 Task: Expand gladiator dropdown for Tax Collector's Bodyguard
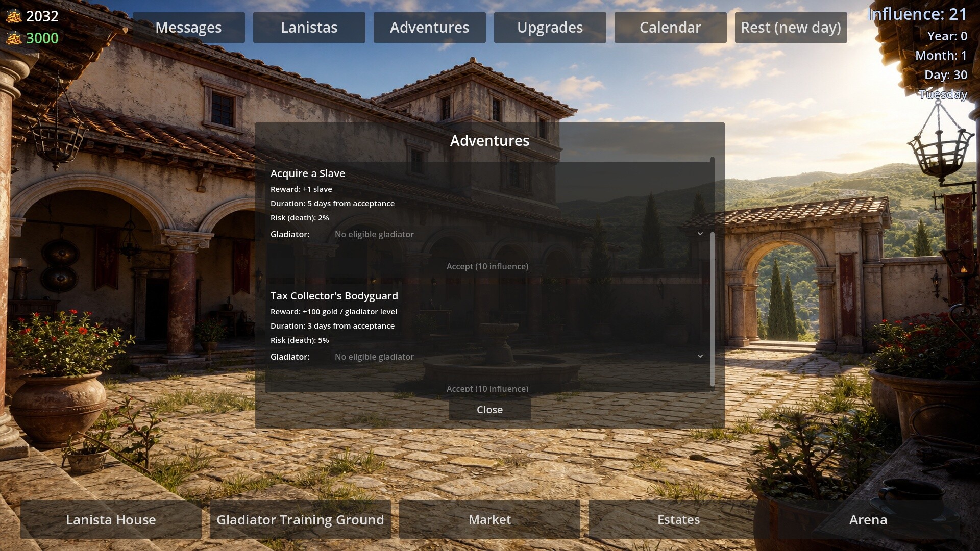tap(519, 357)
